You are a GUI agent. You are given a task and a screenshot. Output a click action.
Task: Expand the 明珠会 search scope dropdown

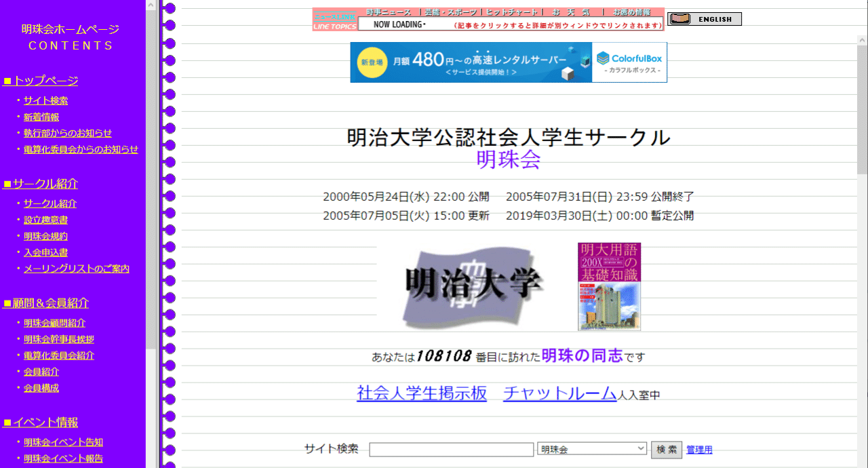click(x=592, y=449)
